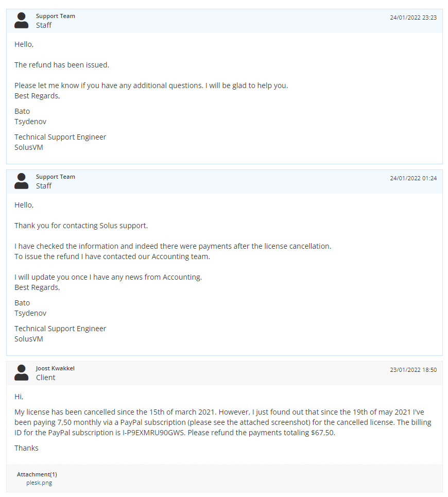Click the avatar icon on the 23:23 staff reply

coord(22,21)
